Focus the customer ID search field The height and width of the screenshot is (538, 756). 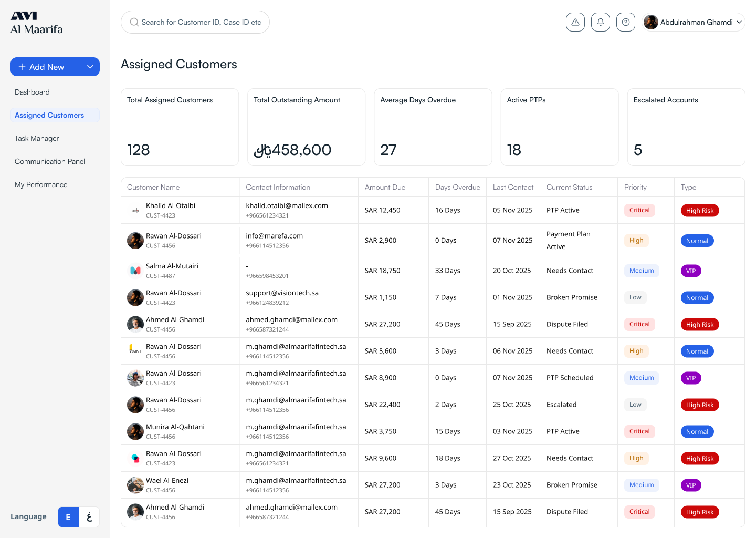tap(201, 22)
